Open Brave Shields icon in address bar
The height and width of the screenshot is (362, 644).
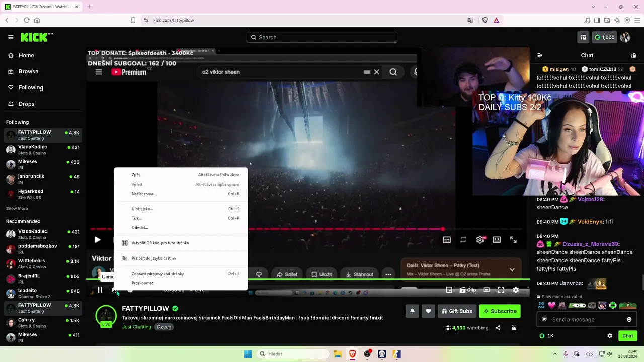[x=485, y=20]
